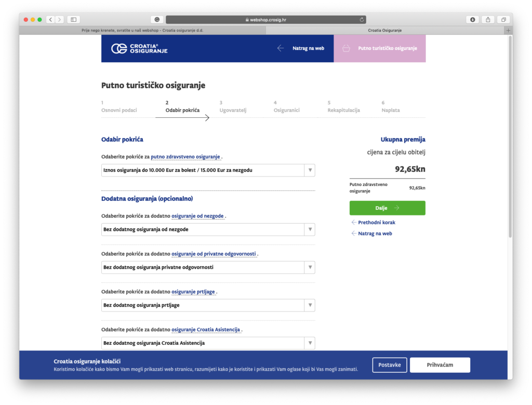Accept cookies with the Prihvaćam button
Viewport: 532px width, 405px height.
pyautogui.click(x=440, y=365)
